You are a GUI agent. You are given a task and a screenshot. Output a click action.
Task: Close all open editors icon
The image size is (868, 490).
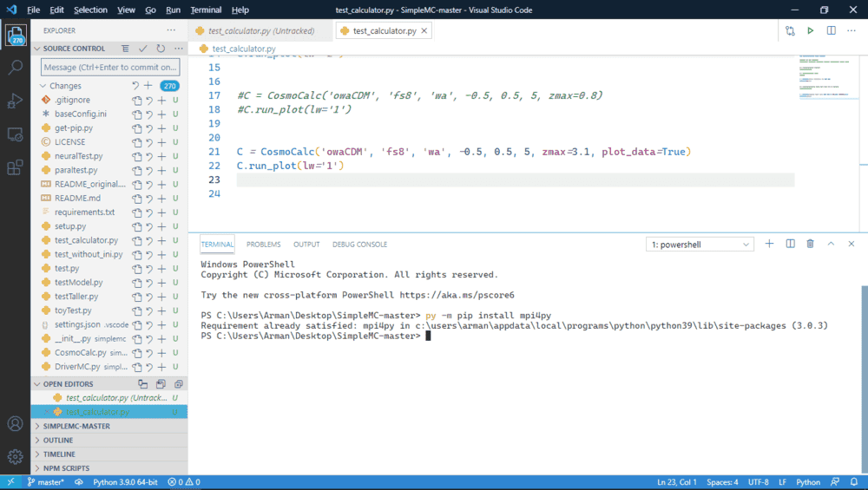179,384
